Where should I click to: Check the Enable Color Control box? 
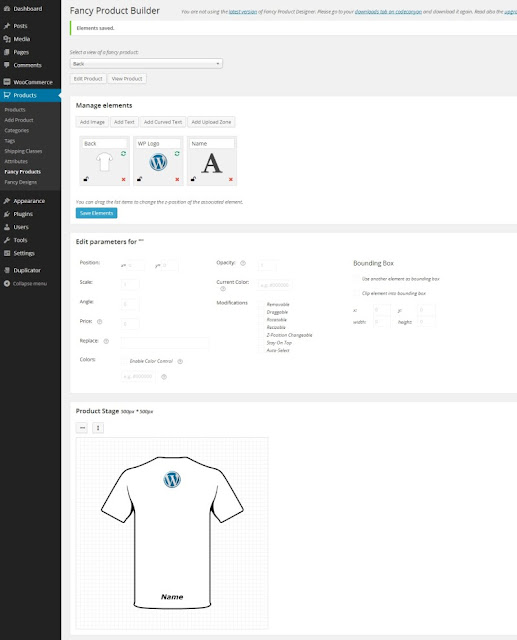click(124, 361)
